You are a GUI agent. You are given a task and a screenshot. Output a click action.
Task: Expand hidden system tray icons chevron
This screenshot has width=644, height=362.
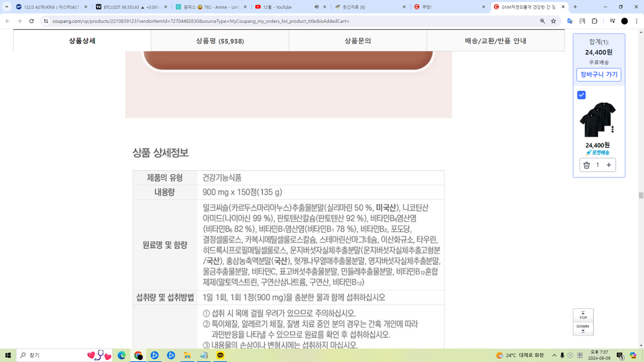(x=554, y=355)
